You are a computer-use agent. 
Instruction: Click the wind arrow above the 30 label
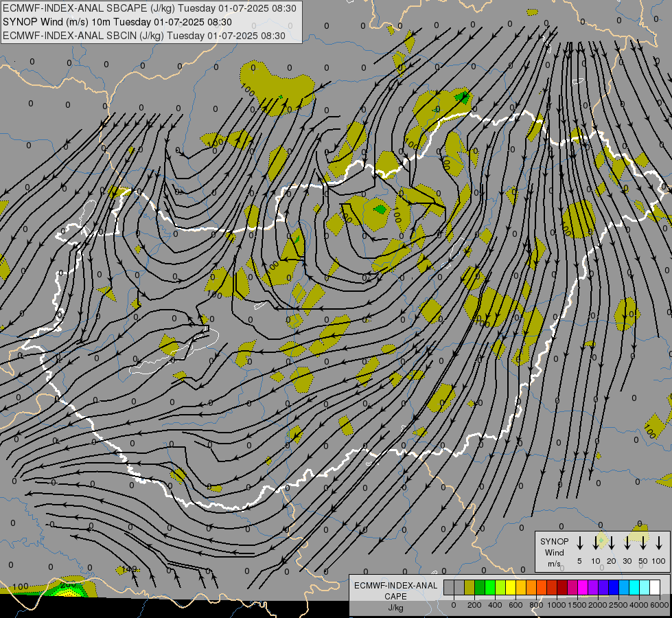[627, 542]
